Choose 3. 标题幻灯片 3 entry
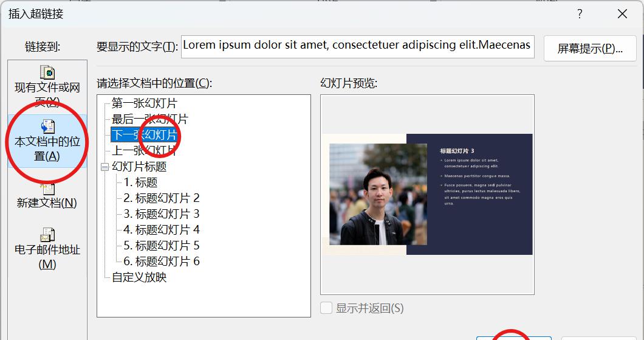Viewport: 644px width, 340px height. 161,214
